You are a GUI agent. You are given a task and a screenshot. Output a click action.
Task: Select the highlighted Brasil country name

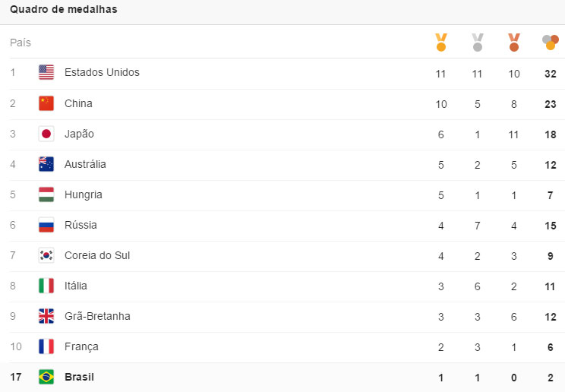click(x=80, y=377)
